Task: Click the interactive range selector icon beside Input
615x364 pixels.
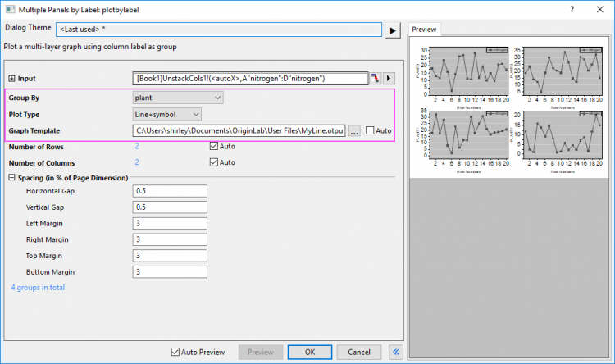Action: [x=375, y=78]
